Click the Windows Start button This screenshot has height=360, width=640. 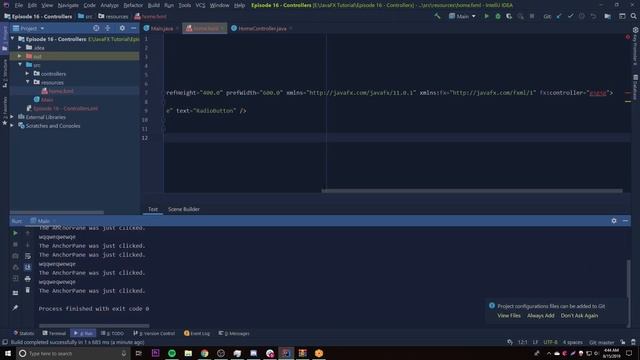click(7, 353)
